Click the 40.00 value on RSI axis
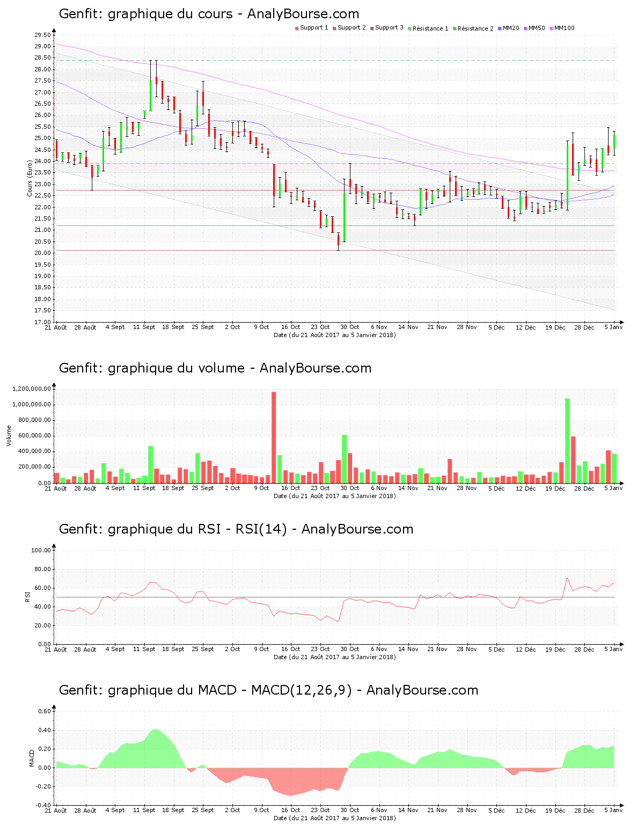This screenshot has width=644, height=832. point(43,607)
